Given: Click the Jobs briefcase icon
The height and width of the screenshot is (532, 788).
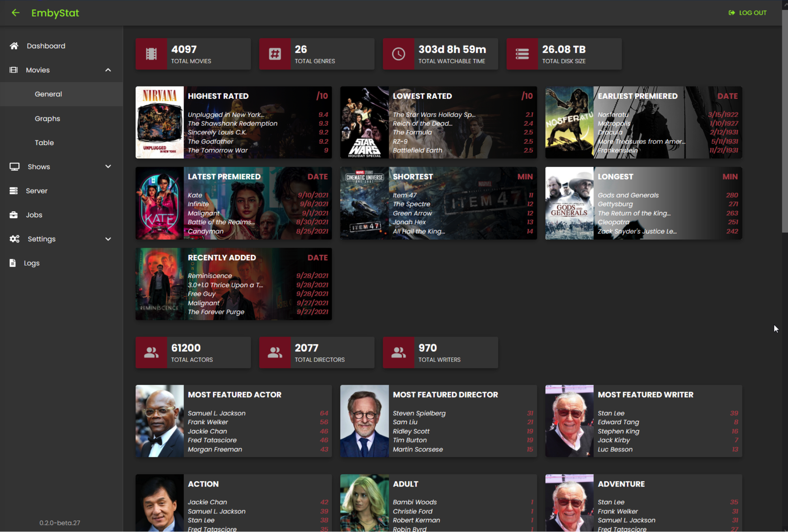Looking at the screenshot, I should click(x=14, y=215).
